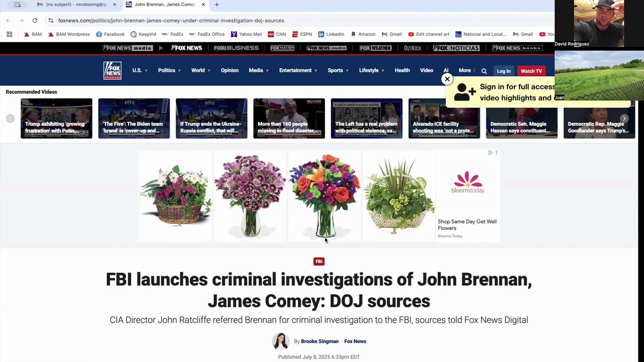Click the red FBI category tag
The width and height of the screenshot is (644, 362).
click(319, 261)
